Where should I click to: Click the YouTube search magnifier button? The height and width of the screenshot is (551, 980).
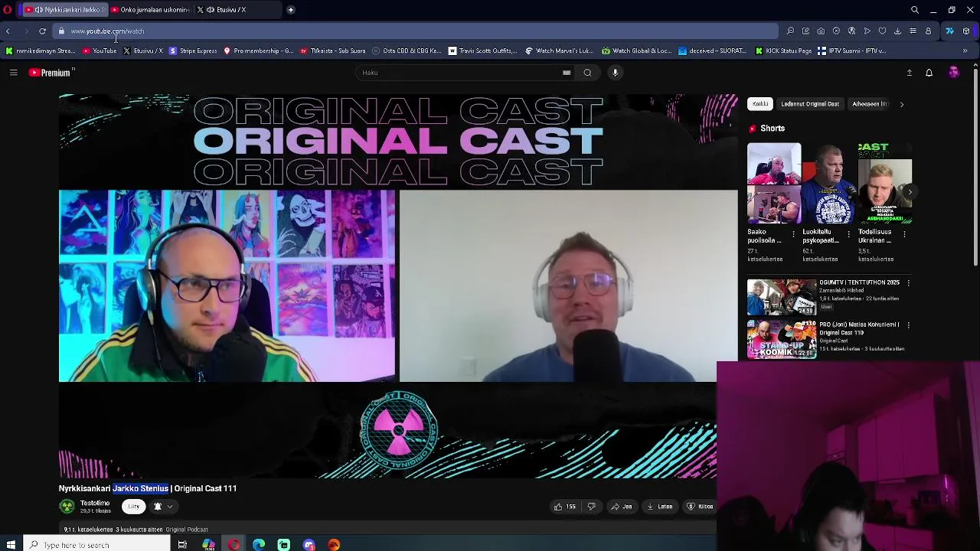587,73
